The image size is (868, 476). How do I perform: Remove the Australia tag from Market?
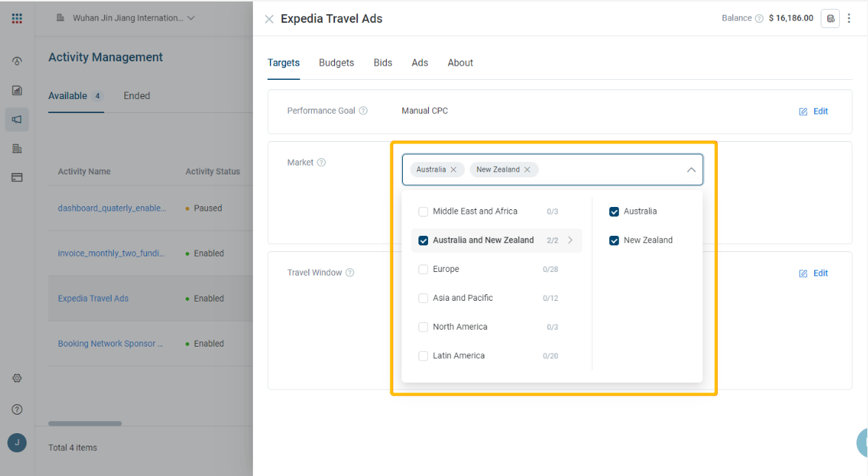pyautogui.click(x=453, y=169)
